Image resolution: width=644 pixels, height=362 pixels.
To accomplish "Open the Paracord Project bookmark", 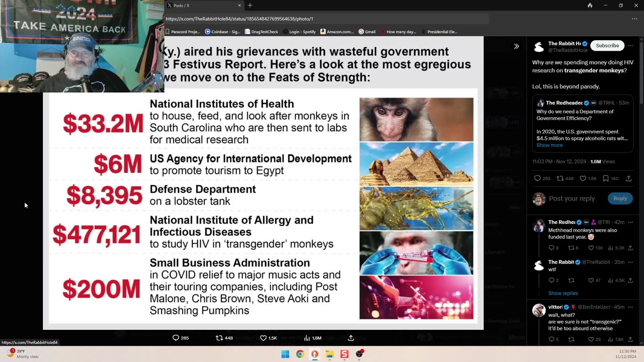I will [x=183, y=32].
